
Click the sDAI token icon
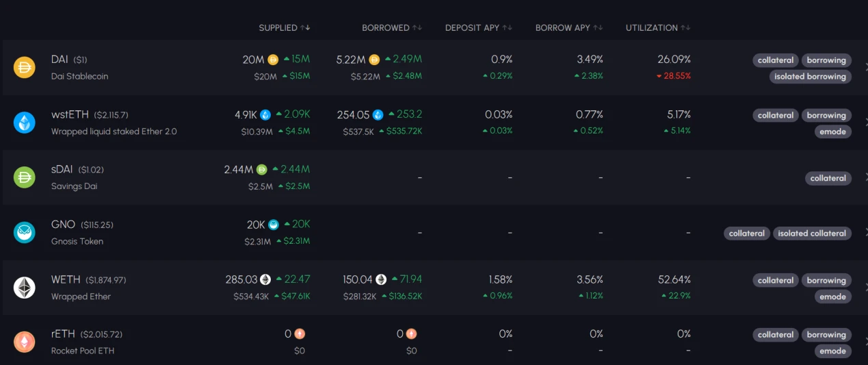pos(25,177)
